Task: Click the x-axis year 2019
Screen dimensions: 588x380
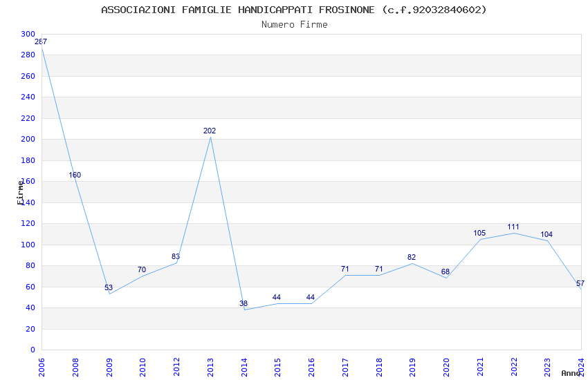Action: click(413, 367)
